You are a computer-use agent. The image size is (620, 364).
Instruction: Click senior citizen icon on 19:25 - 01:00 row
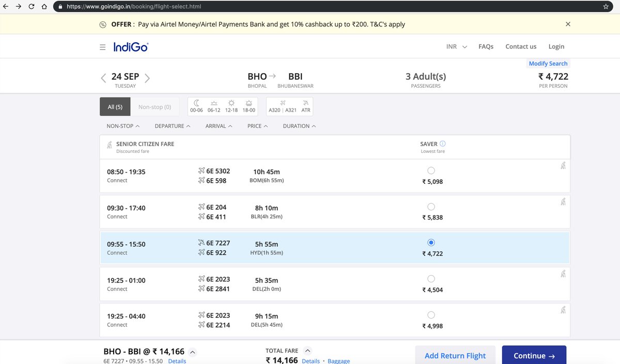point(563,274)
